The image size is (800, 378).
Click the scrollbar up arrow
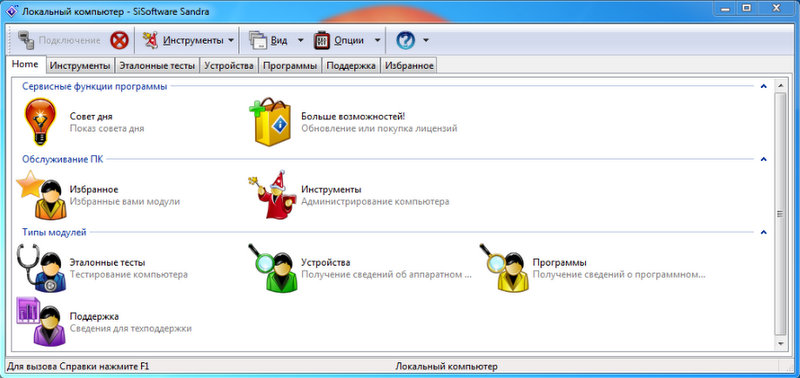click(780, 86)
